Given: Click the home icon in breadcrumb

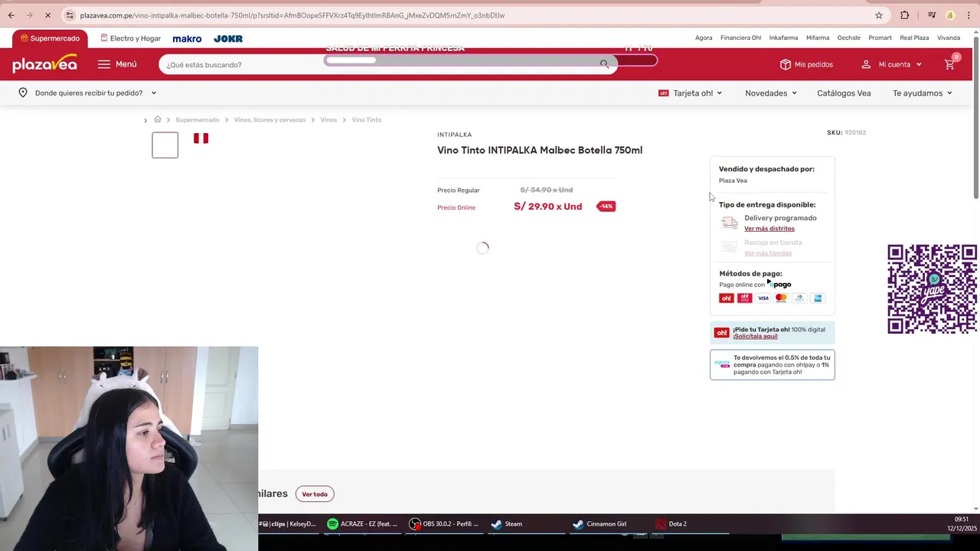Looking at the screenshot, I should (158, 119).
